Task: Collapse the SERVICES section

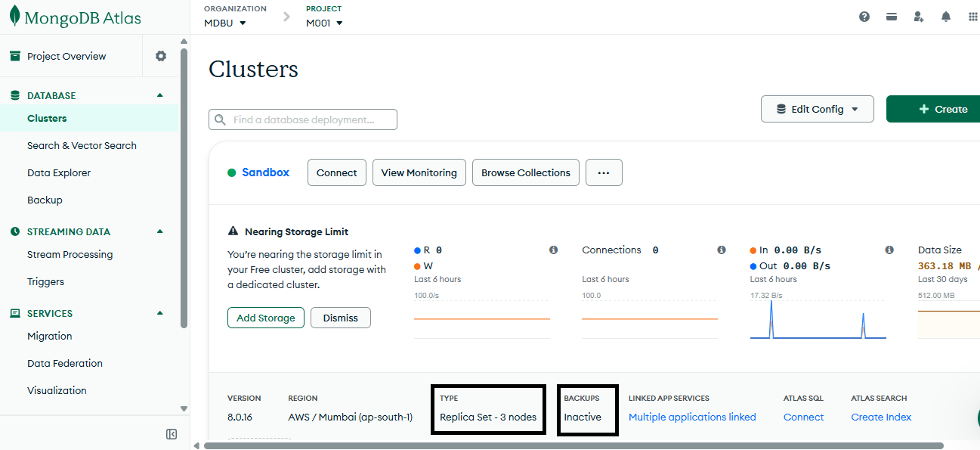Action: tap(159, 313)
